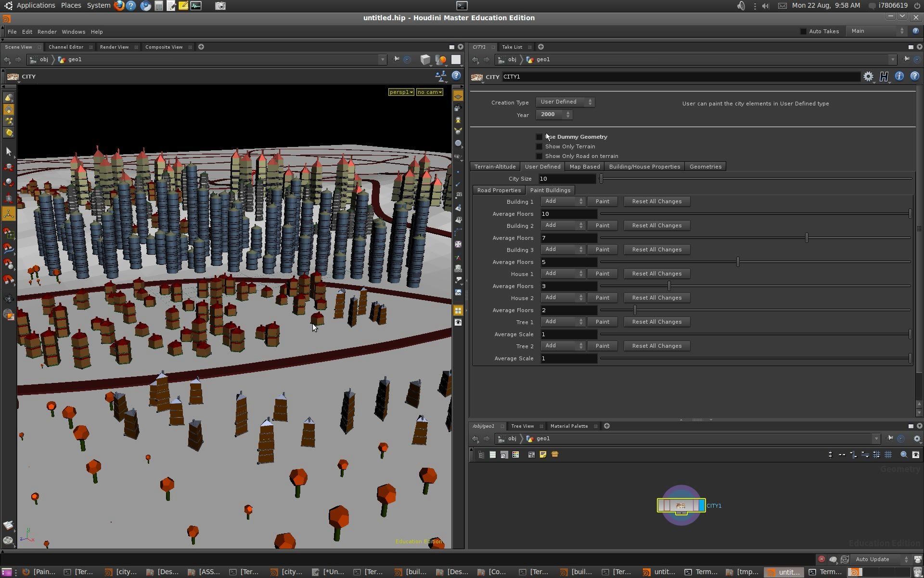Open House 1 Add mode dropdown
Viewport: 924px width, 578px height.
pyautogui.click(x=563, y=274)
